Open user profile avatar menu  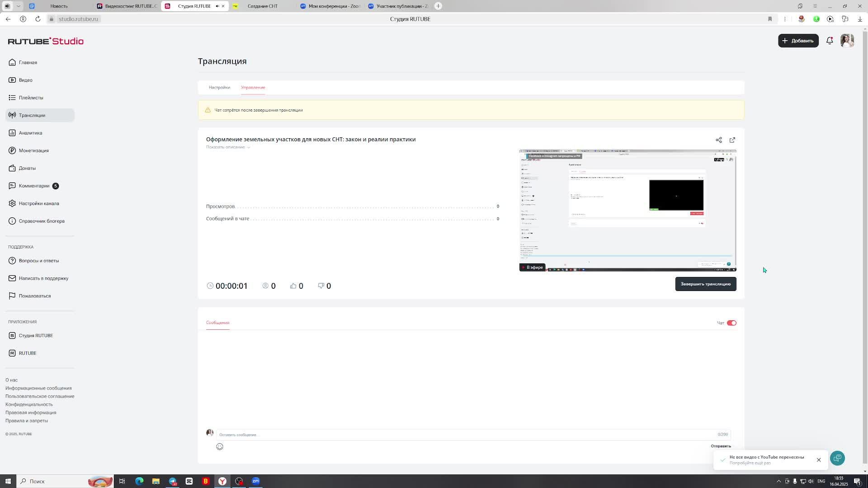click(847, 41)
